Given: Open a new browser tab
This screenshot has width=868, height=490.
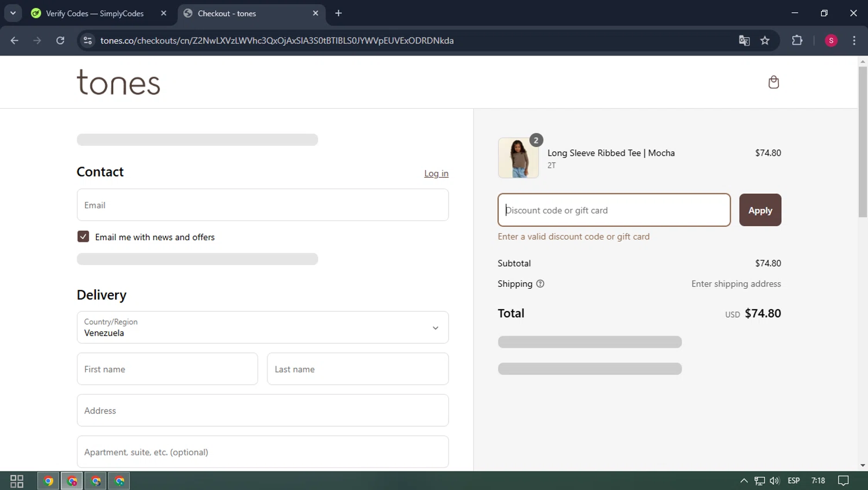Looking at the screenshot, I should click(x=339, y=13).
